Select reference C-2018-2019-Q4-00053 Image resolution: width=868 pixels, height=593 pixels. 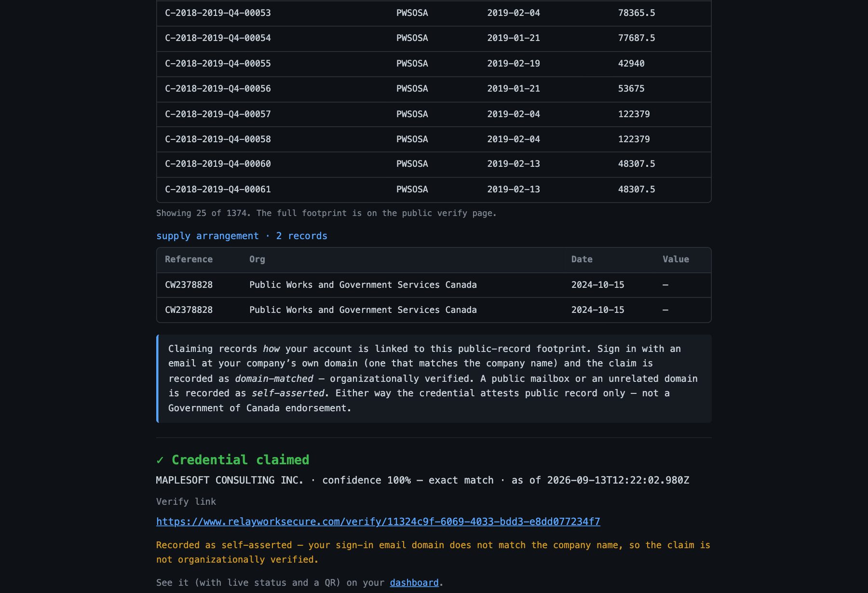(x=218, y=13)
